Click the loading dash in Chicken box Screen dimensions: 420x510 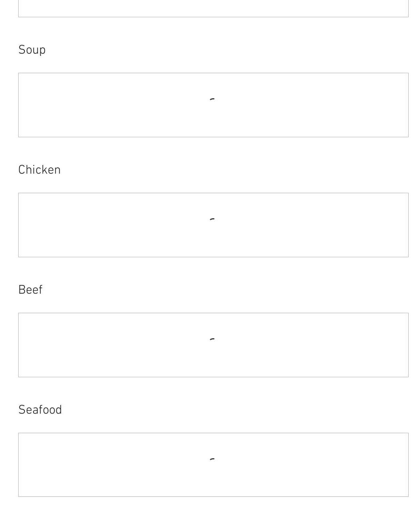tap(212, 219)
